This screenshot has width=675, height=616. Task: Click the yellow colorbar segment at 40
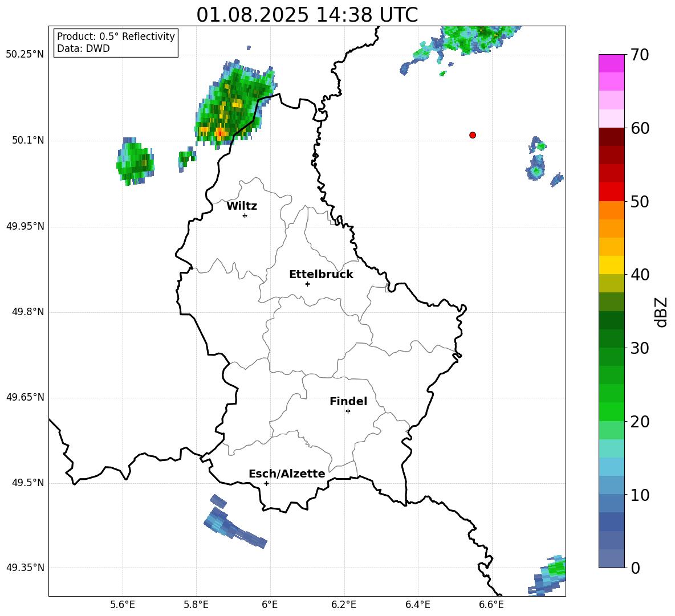click(612, 265)
